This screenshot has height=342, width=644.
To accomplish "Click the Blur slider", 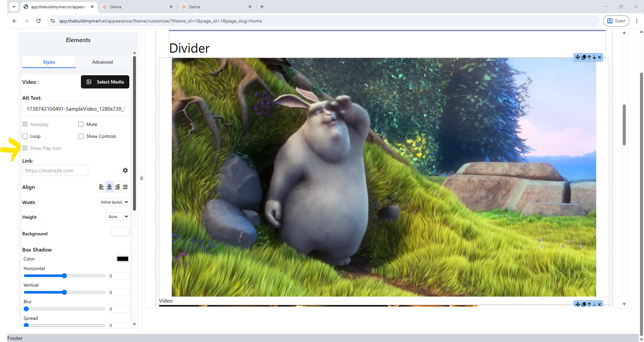I will click(x=64, y=309).
